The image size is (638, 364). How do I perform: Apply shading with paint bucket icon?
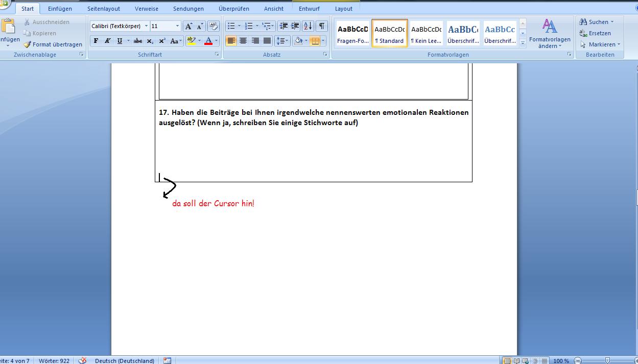[299, 41]
